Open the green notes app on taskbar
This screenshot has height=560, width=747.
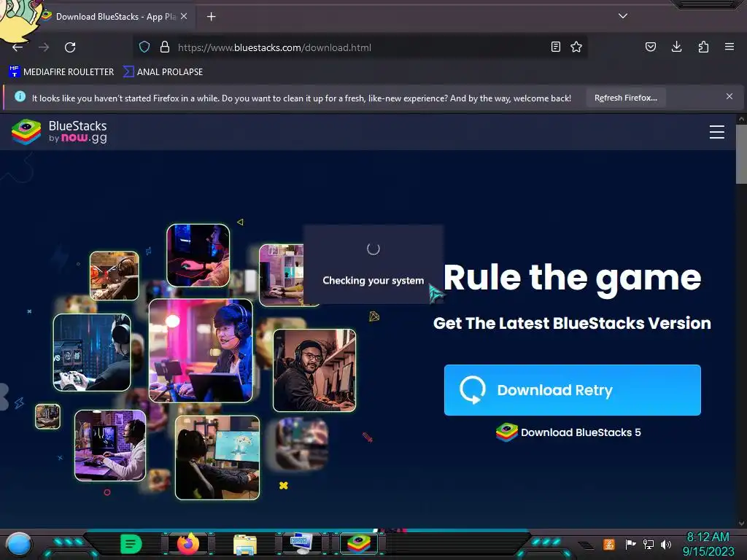tap(131, 544)
